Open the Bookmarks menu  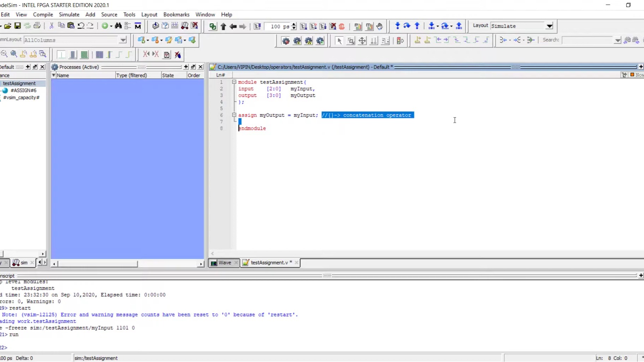[x=176, y=14]
